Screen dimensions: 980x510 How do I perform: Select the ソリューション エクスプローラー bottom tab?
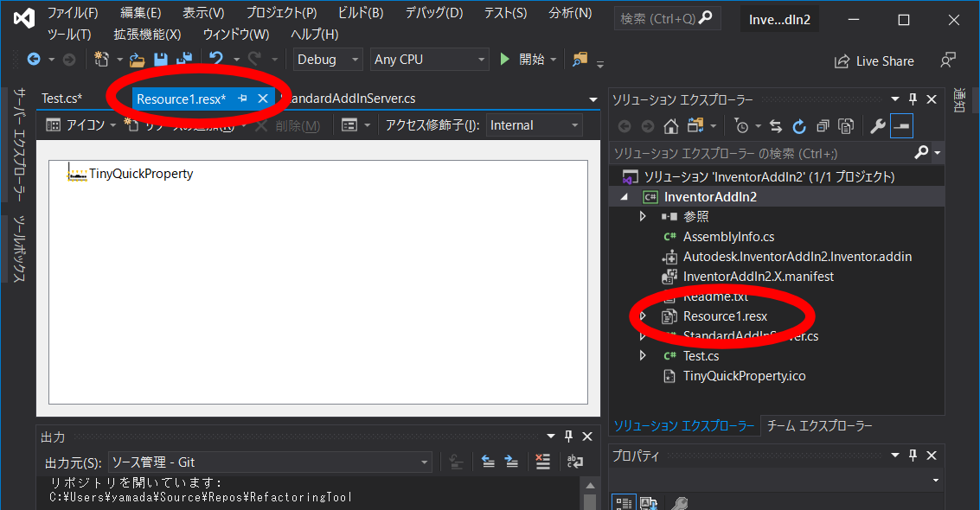(683, 426)
